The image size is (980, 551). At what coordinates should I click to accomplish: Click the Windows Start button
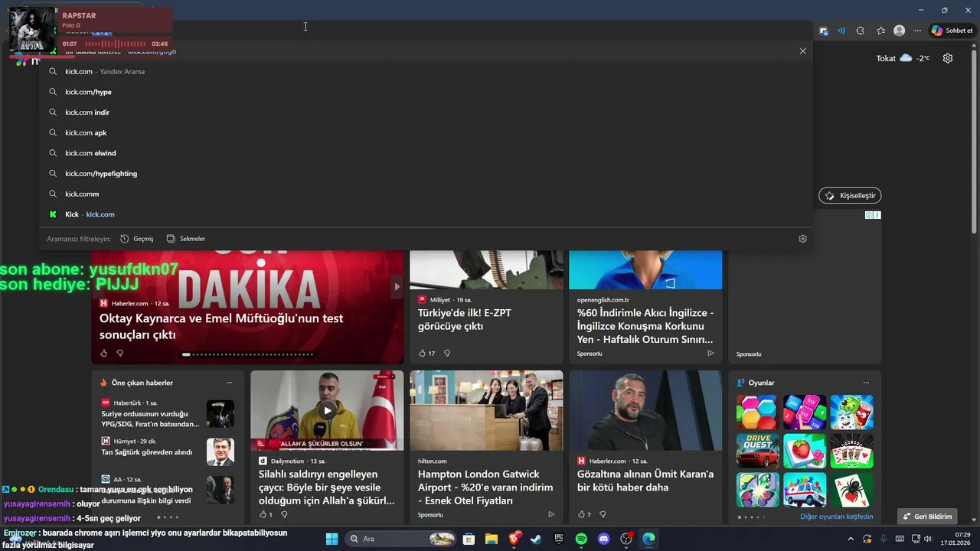coord(332,539)
